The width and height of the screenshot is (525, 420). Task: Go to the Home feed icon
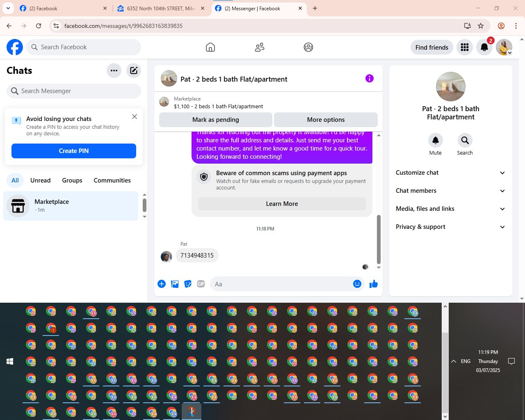[x=210, y=47]
